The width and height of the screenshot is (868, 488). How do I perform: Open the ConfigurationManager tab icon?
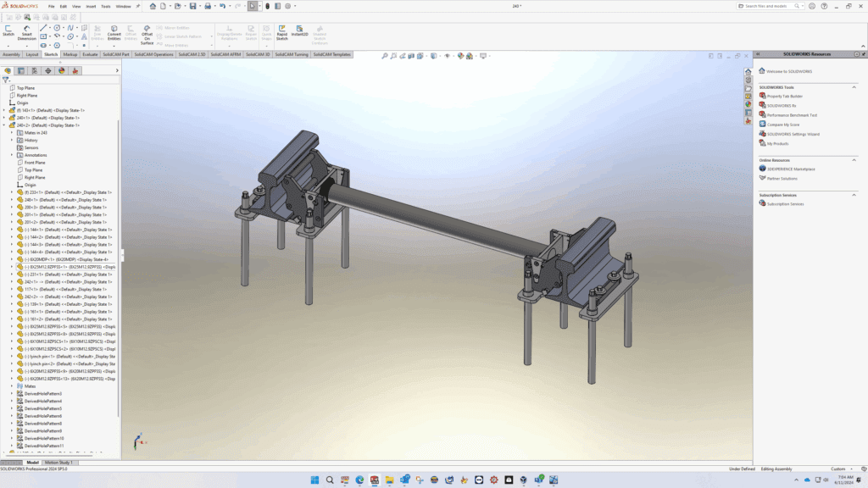click(x=34, y=71)
